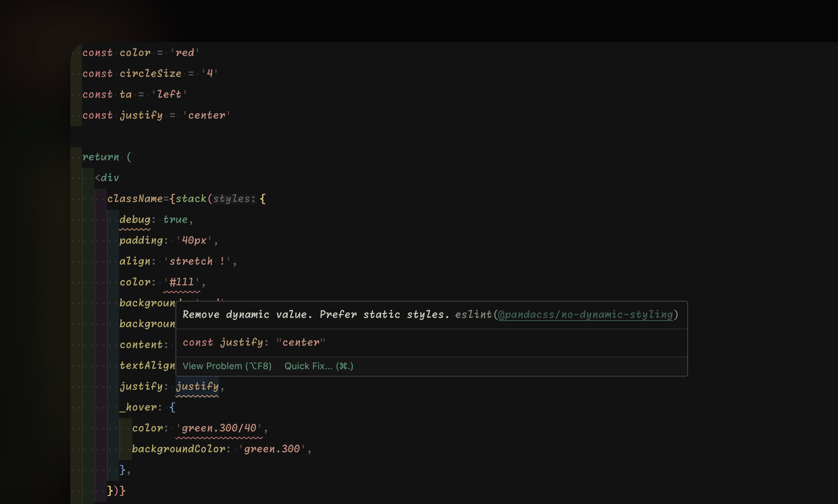The image size is (838, 504).
Task: Click the underlined justify value
Action: [x=197, y=387]
